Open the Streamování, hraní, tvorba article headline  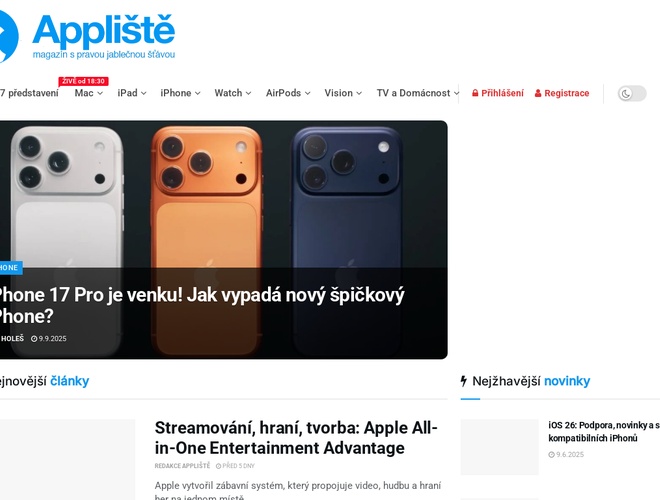tap(296, 438)
